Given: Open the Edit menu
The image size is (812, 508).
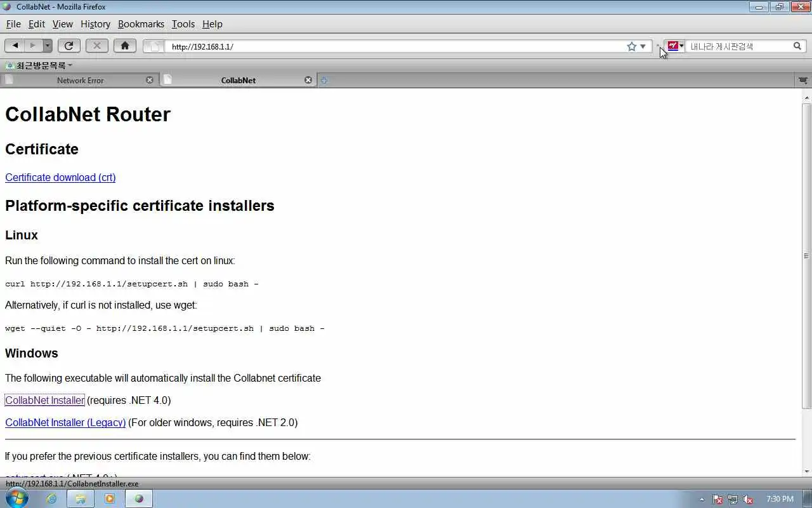Looking at the screenshot, I should 37,24.
